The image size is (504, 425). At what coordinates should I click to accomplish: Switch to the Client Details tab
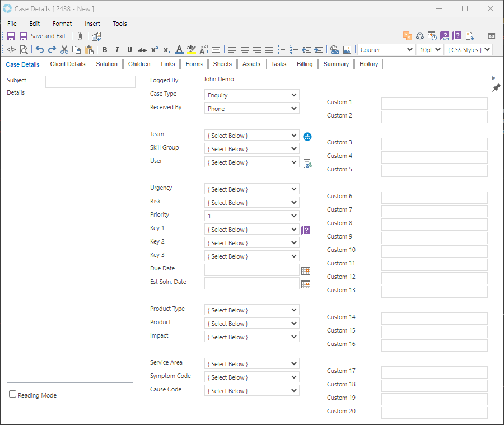(x=68, y=64)
